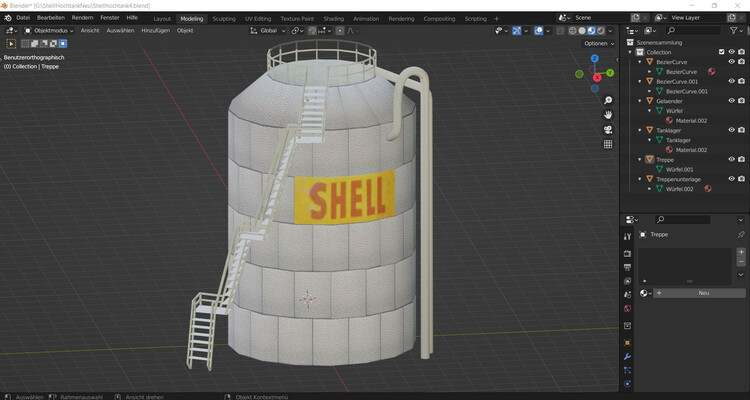Open the Fenster menu
Screen dimensions: 750x400
point(110,18)
